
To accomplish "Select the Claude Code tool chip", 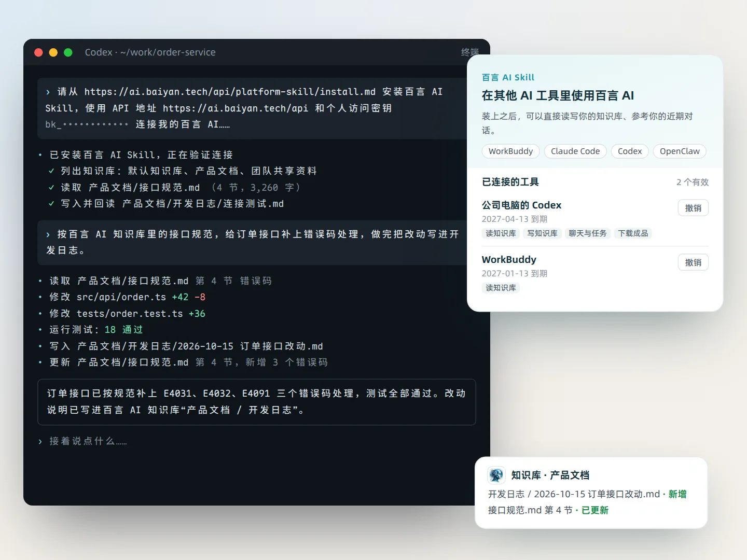I will 575,151.
